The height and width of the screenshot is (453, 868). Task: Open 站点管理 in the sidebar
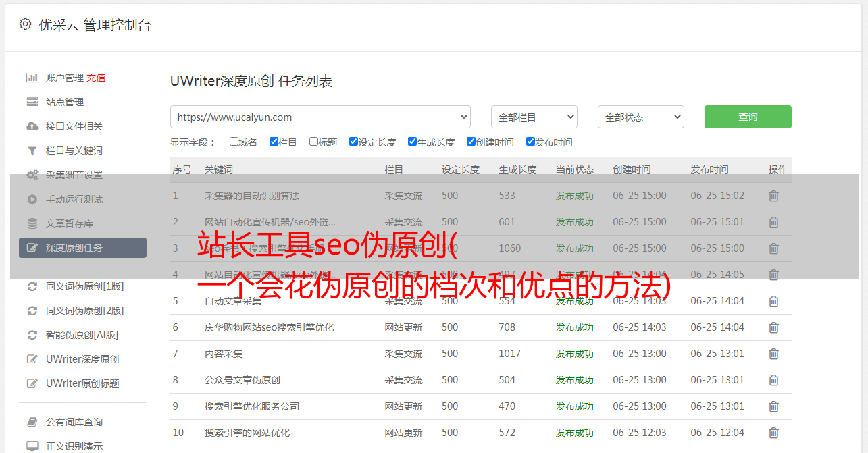65,102
